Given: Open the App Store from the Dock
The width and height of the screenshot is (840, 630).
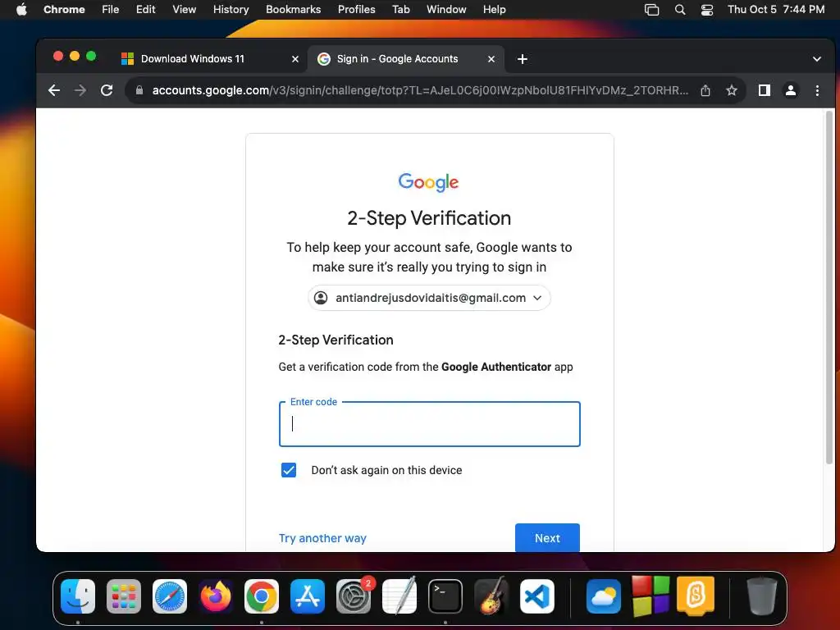Looking at the screenshot, I should coord(308,596).
